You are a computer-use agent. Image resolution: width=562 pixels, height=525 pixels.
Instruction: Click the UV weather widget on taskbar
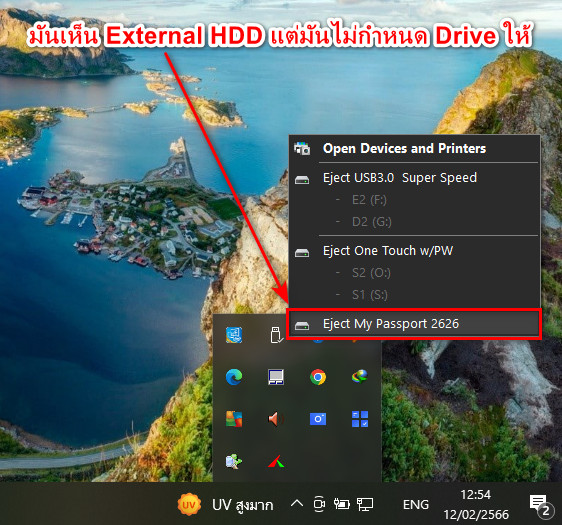point(226,505)
